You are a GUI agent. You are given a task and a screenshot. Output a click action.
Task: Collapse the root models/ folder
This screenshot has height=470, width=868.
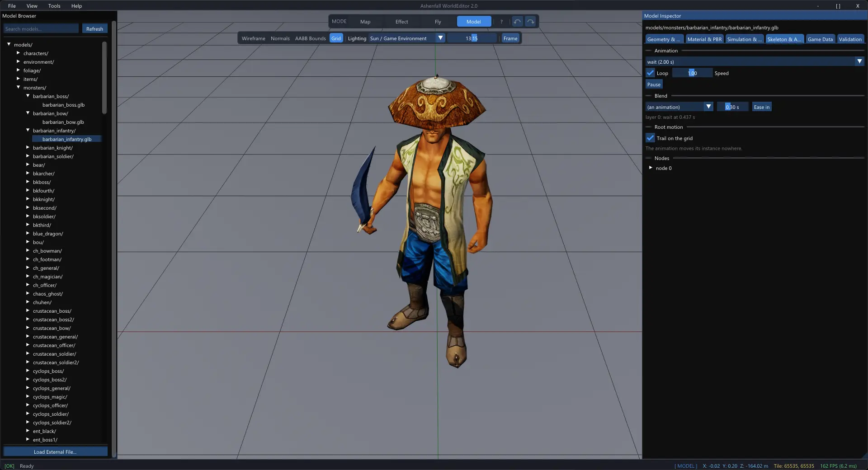click(x=9, y=44)
